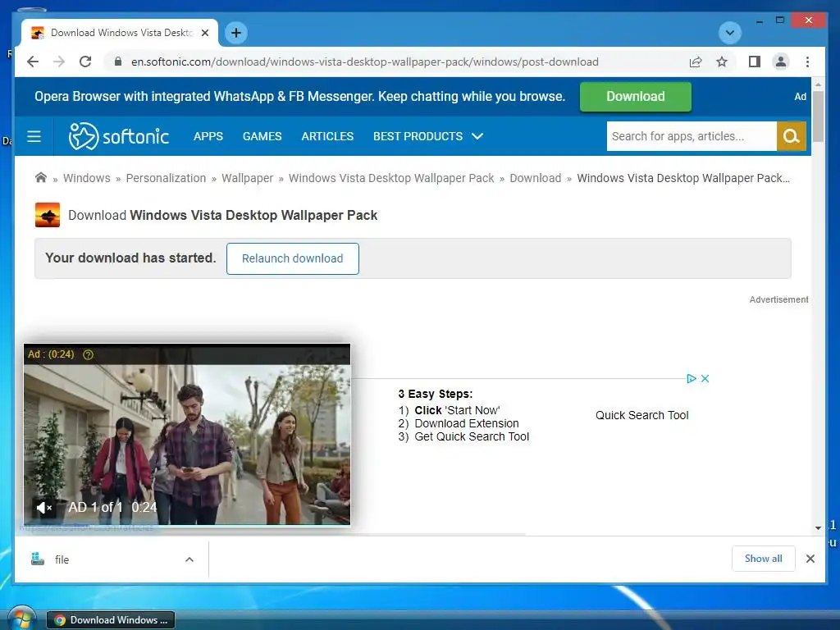Click the Quick Search Tool ad text

pyautogui.click(x=641, y=415)
